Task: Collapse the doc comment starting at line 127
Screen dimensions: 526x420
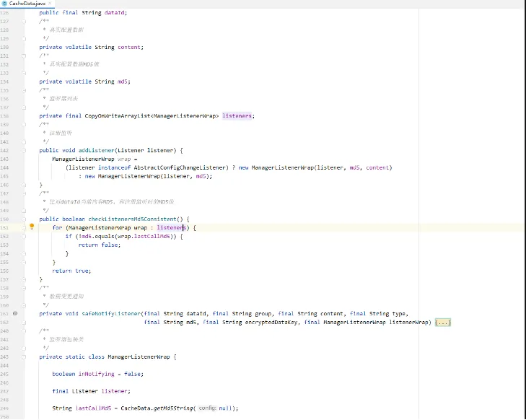Action: tap(24, 22)
